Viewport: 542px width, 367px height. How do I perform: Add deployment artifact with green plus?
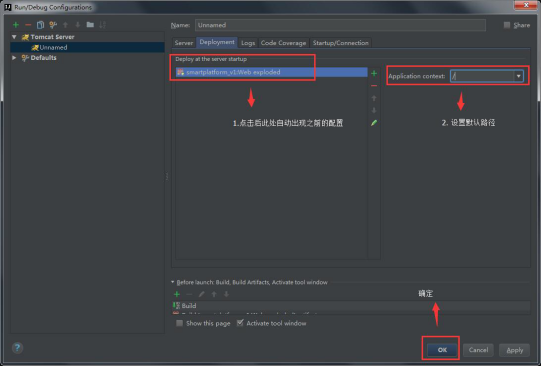click(374, 73)
